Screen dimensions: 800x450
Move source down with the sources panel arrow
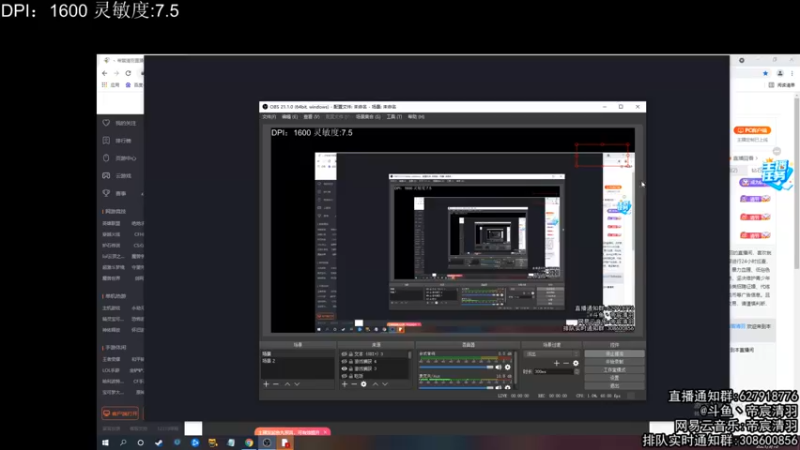(385, 384)
